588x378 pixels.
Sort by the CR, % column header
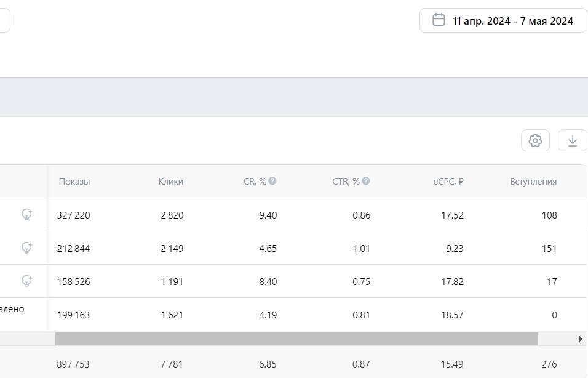coord(255,182)
